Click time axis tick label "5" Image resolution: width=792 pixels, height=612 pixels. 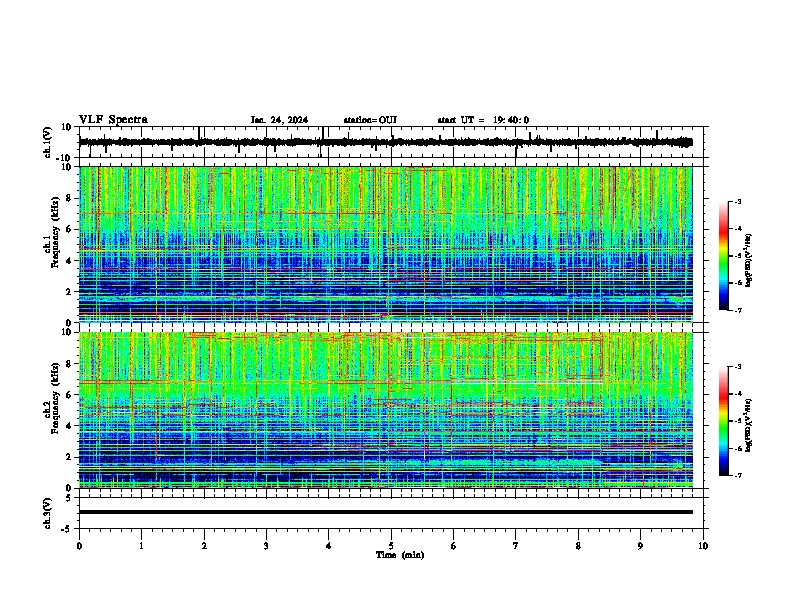coord(391,546)
